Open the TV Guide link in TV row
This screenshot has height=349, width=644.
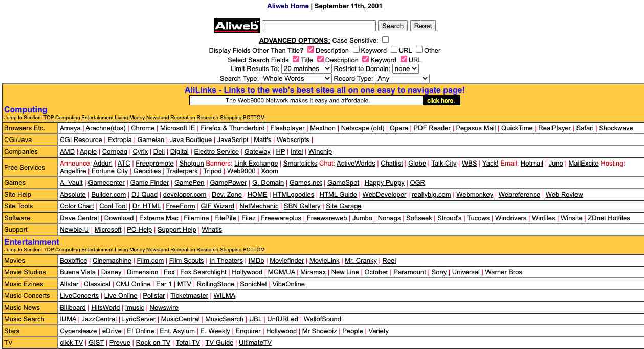[x=219, y=343]
